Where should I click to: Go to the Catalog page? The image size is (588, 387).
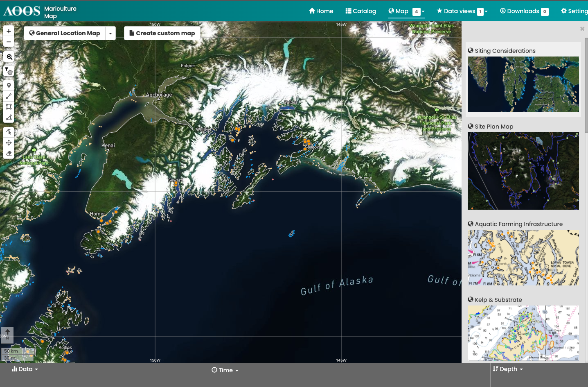360,11
